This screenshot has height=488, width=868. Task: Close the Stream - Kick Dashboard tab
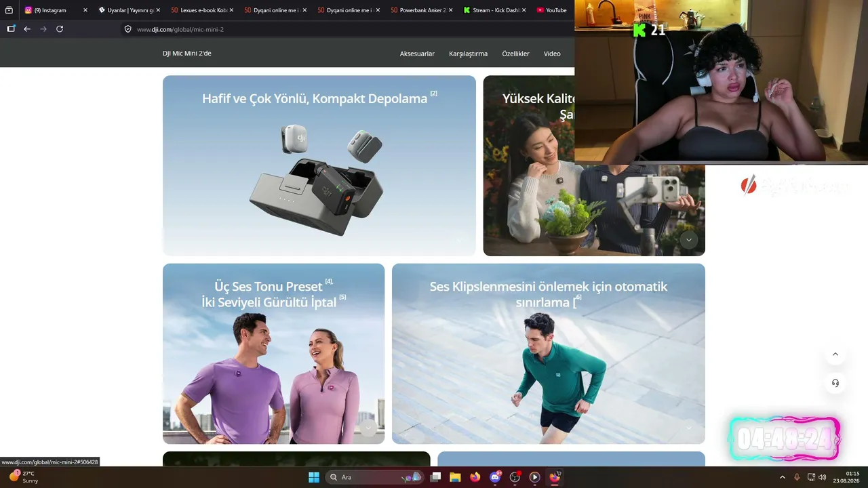[x=524, y=10]
